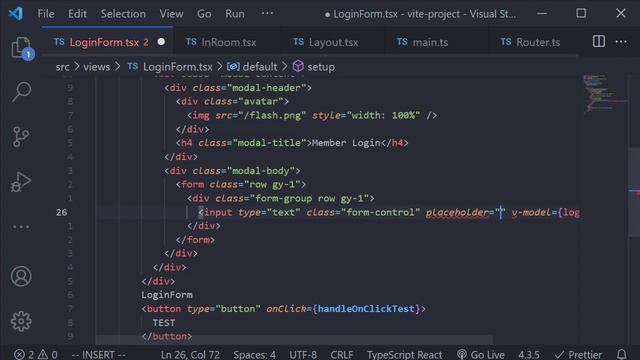Click errors and warnings count in status bar

click(x=36, y=354)
